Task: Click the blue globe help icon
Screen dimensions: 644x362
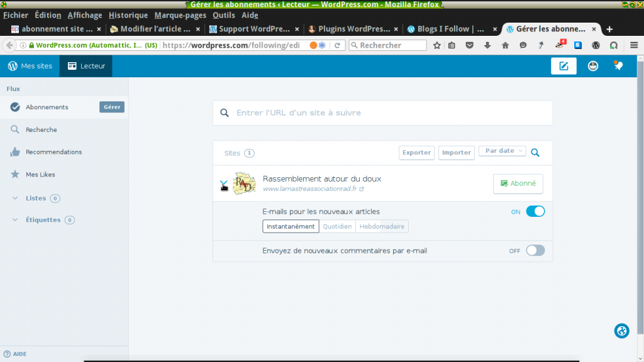Action: pos(621,331)
